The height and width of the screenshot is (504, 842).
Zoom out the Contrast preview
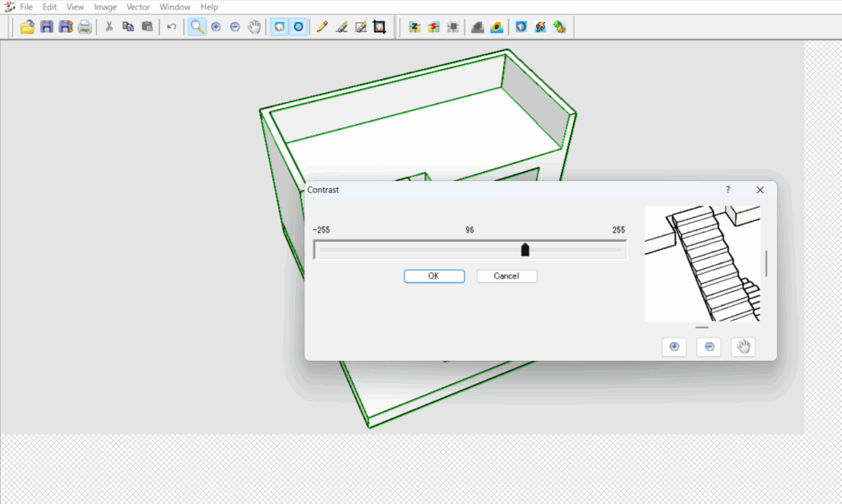pos(709,347)
